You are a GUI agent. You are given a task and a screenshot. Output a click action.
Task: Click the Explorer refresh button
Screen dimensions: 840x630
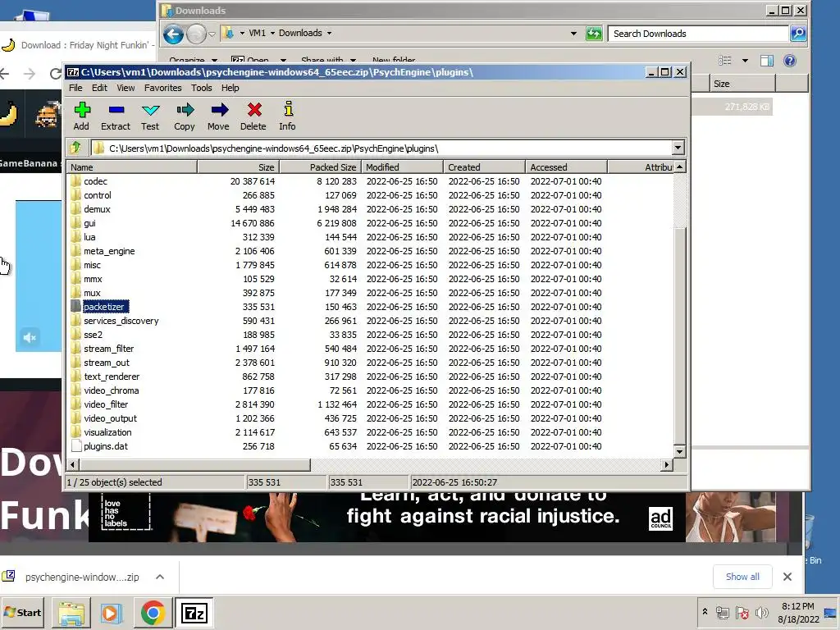point(594,33)
